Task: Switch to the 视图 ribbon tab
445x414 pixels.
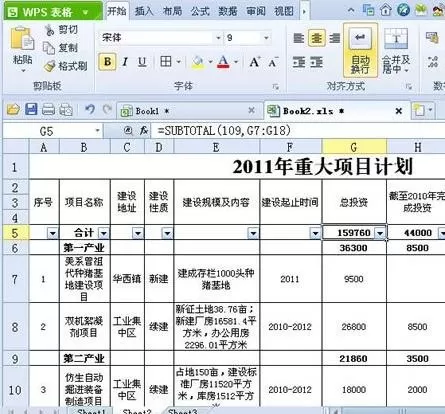Action: point(284,11)
